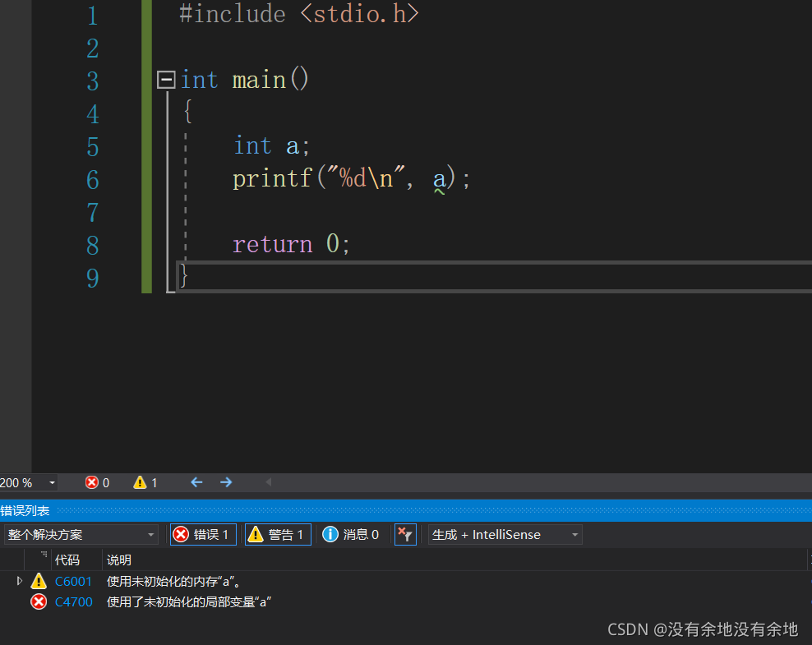Click the int a; declaration on line 5

[x=272, y=146]
